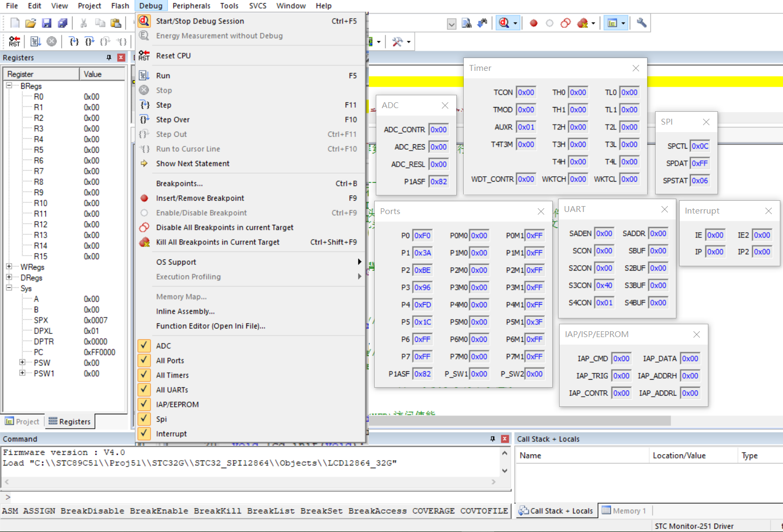
Task: Uncheck Interrupt in the Debug menu
Action: pos(144,433)
